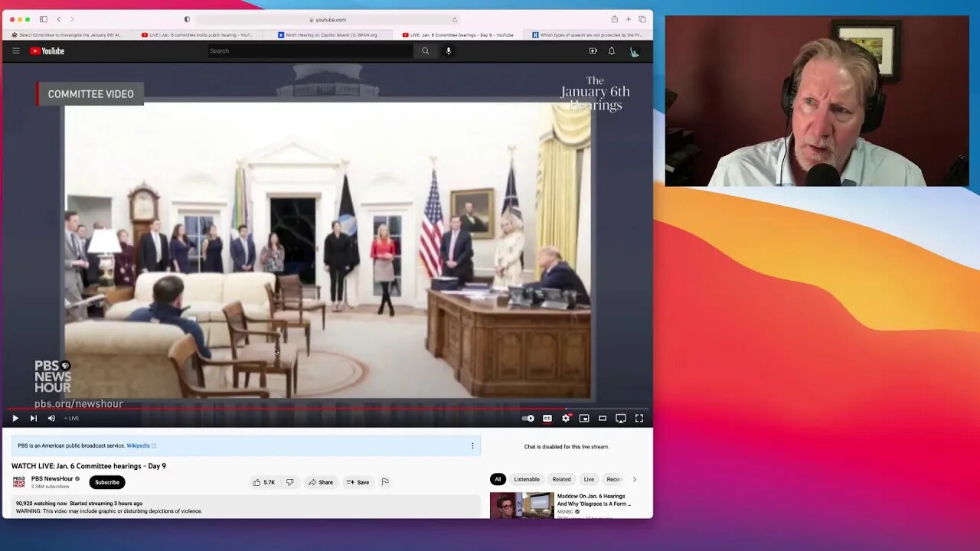980x551 pixels.
Task: Skip to the next video
Action: (33, 419)
